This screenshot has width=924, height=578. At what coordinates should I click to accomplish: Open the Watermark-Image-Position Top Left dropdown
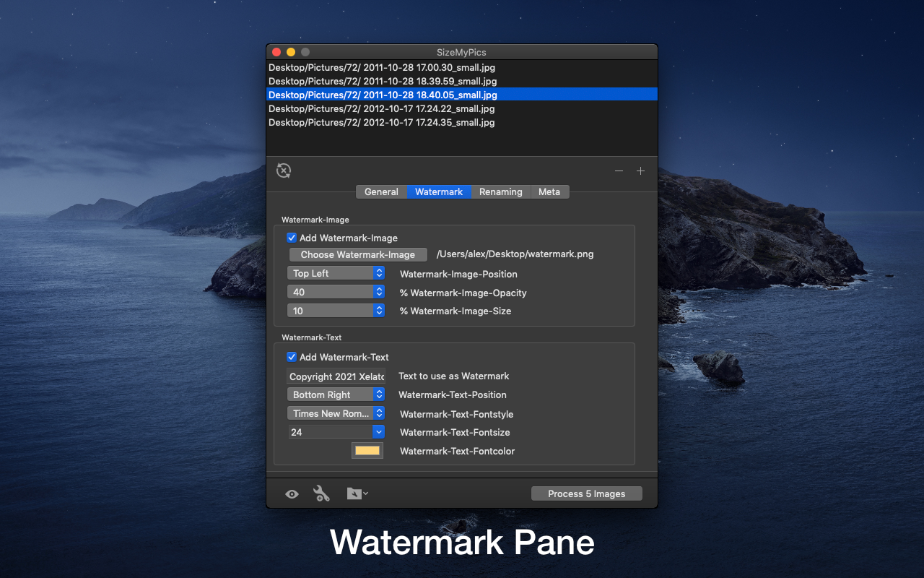pyautogui.click(x=336, y=273)
